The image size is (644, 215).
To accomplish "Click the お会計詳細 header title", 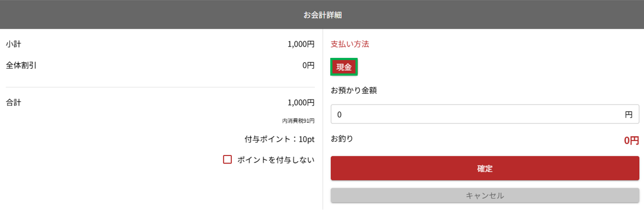I will tap(322, 15).
